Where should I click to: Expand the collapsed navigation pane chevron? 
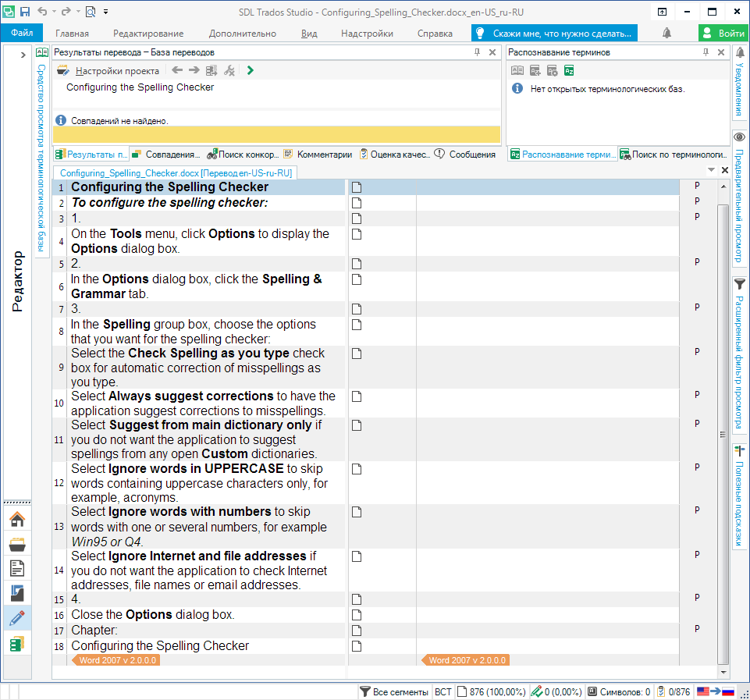(x=23, y=55)
